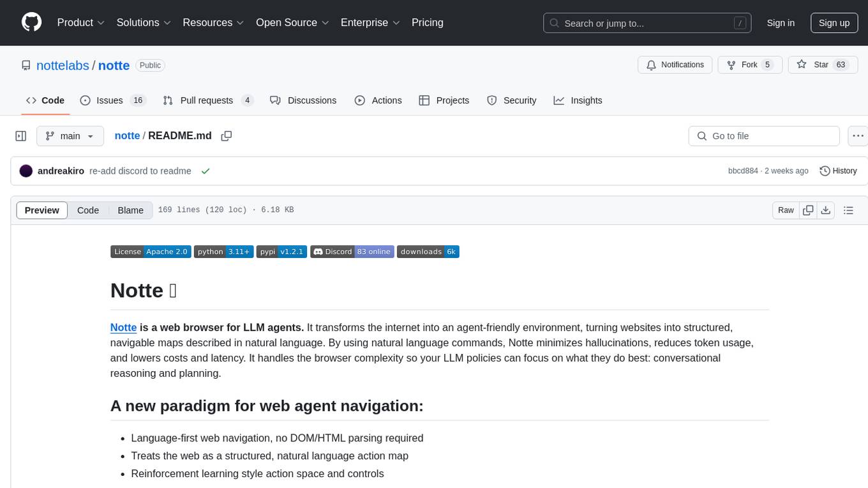The width and height of the screenshot is (868, 488).
Task: Open commit bbcd884
Action: pyautogui.click(x=743, y=171)
